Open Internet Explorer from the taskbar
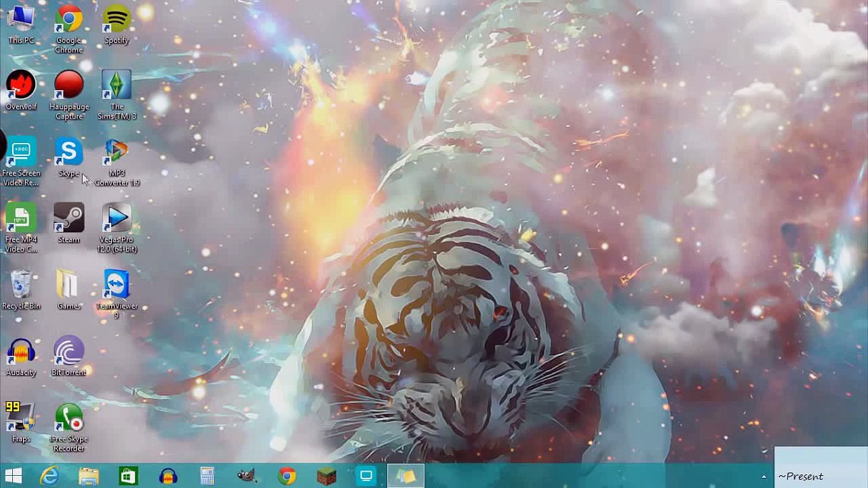 (x=50, y=476)
